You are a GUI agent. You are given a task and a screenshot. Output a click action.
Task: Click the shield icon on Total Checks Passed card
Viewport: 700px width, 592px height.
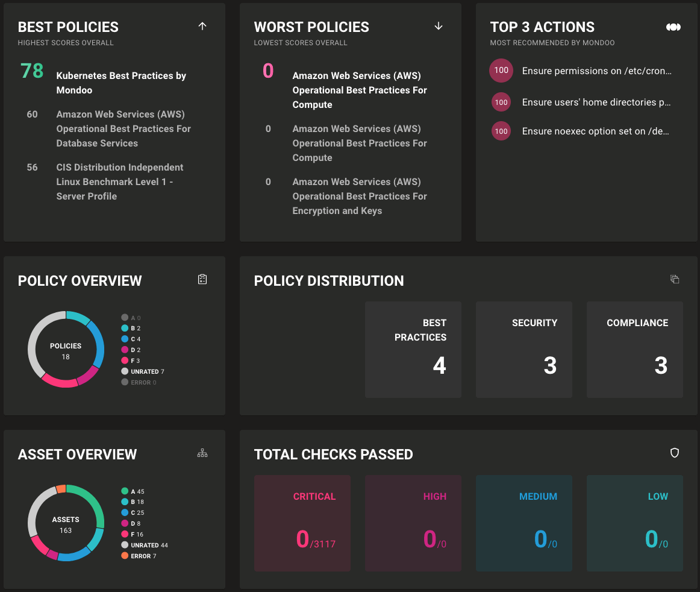pos(674,452)
